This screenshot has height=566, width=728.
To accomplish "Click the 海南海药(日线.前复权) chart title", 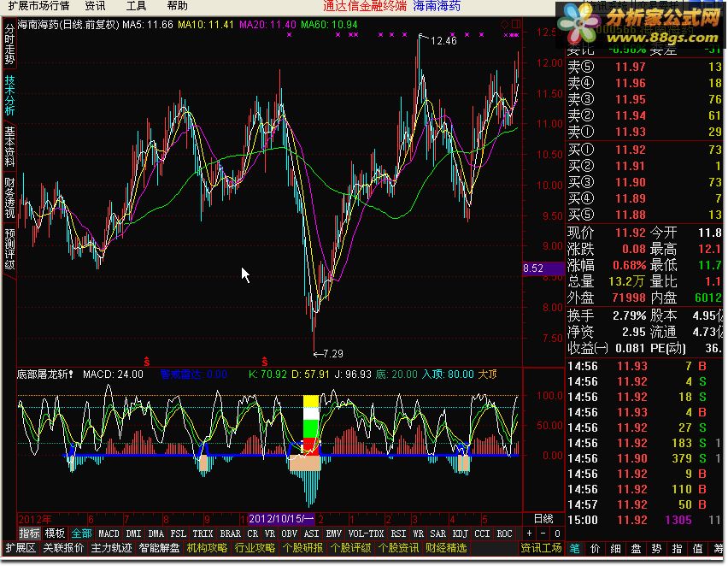I will coord(68,25).
